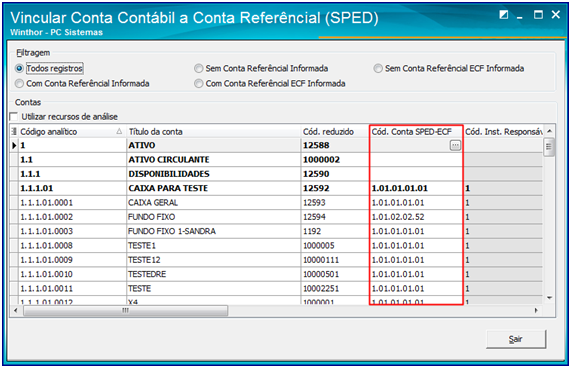Image resolution: width=571 pixels, height=368 pixels.
Task: Enable Utilizar recursos de análise checkbox
Action: [x=14, y=116]
